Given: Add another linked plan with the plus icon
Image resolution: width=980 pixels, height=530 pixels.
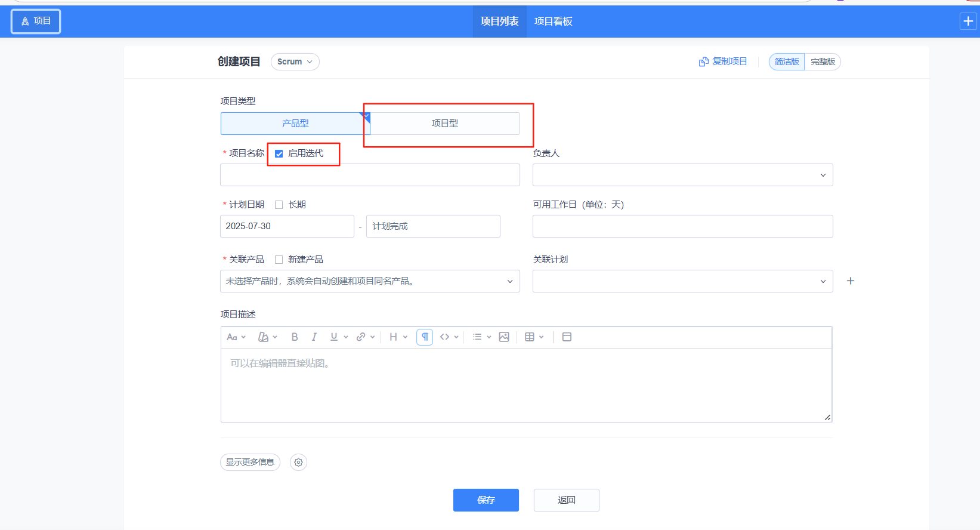Looking at the screenshot, I should coord(851,281).
